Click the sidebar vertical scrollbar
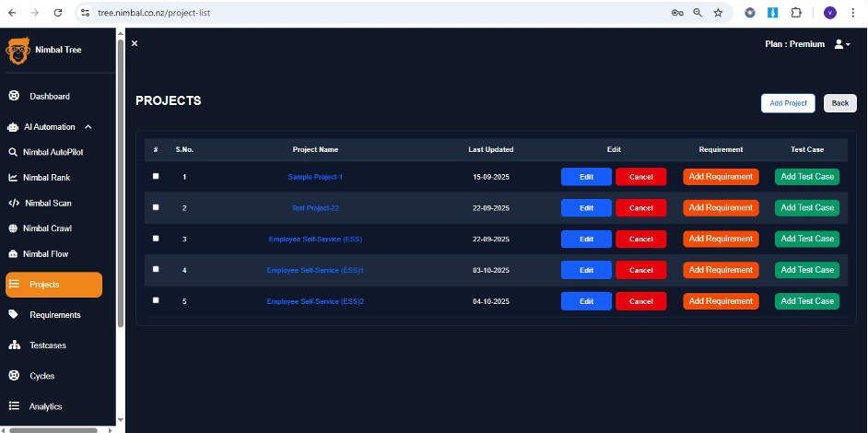This screenshot has width=868, height=433. point(121,182)
